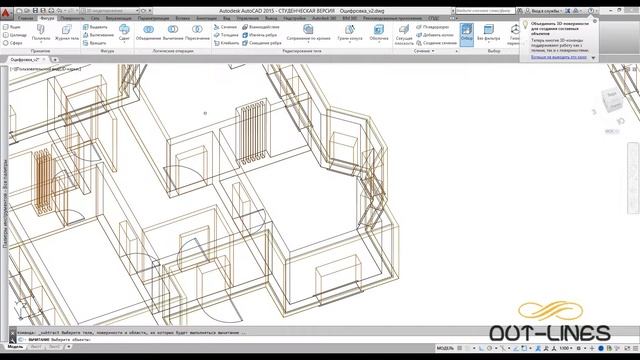
Task: Switch to the Поверхность (Surface) ribbon tab
Action: [x=73, y=18]
